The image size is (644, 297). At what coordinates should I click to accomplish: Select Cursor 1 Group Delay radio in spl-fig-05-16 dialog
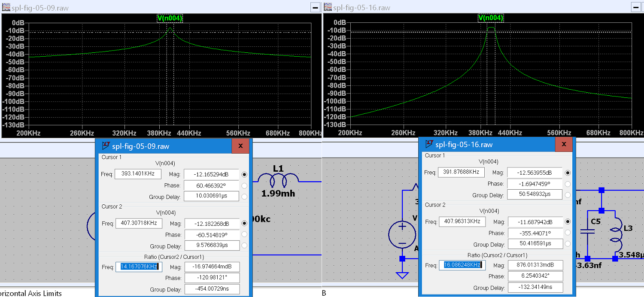click(568, 195)
